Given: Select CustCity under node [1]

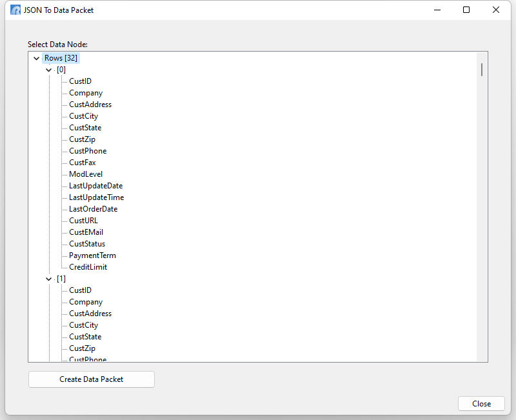Looking at the screenshot, I should 84,325.
